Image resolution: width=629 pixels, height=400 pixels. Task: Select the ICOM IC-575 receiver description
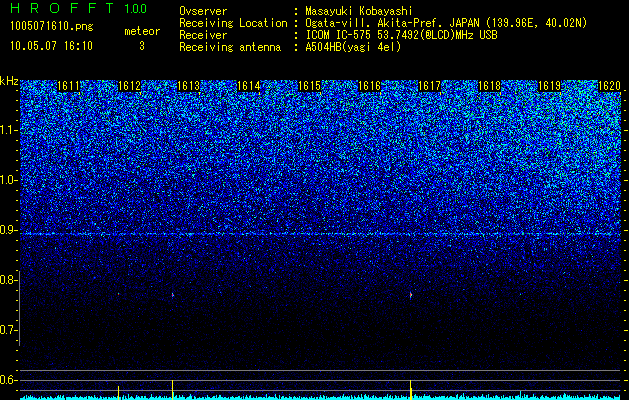(x=401, y=35)
